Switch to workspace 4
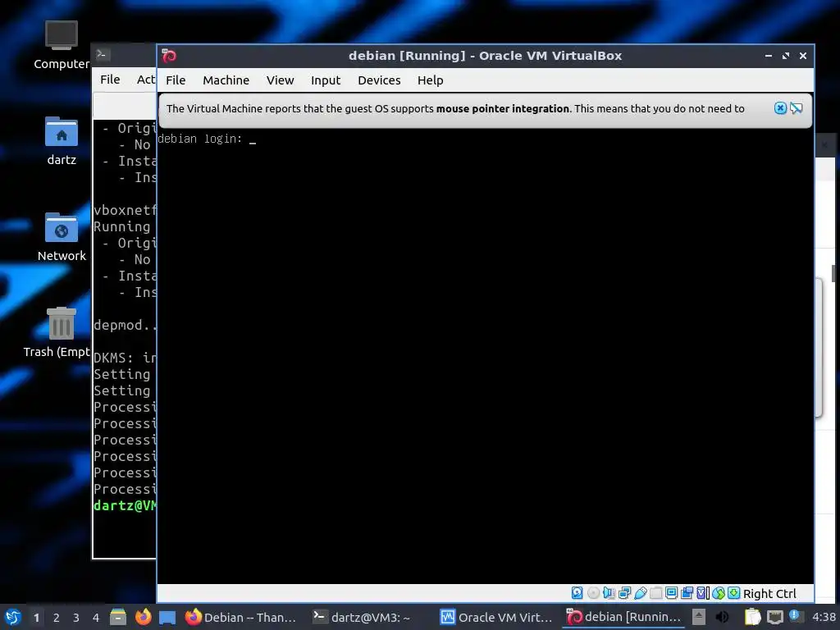840x630 pixels. (x=96, y=618)
